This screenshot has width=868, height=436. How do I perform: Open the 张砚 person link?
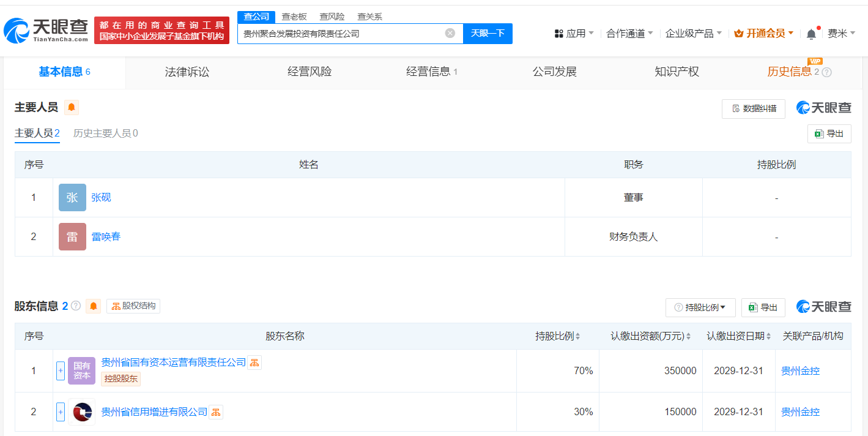pos(101,198)
